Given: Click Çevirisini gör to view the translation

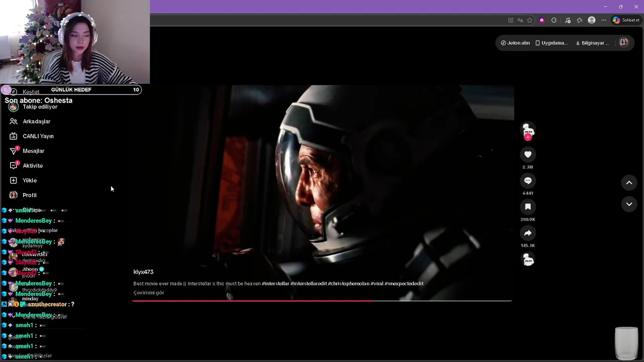Looking at the screenshot, I should [x=148, y=293].
